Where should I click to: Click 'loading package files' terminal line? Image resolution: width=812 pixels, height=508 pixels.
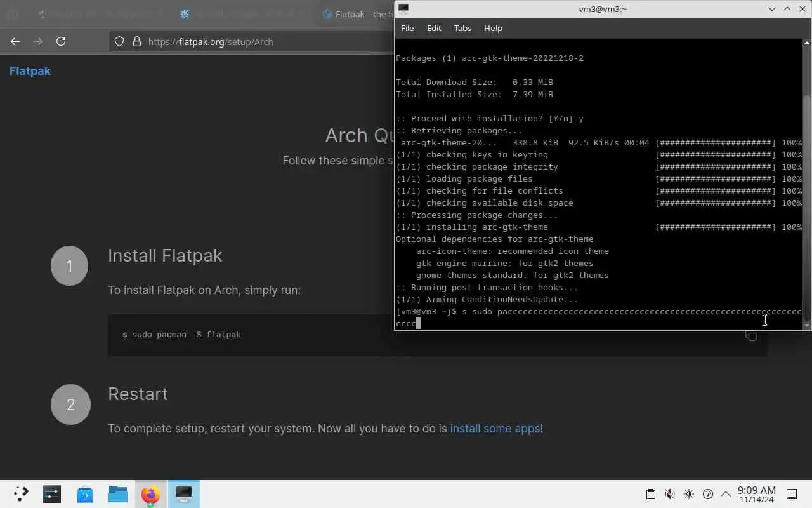pyautogui.click(x=464, y=179)
